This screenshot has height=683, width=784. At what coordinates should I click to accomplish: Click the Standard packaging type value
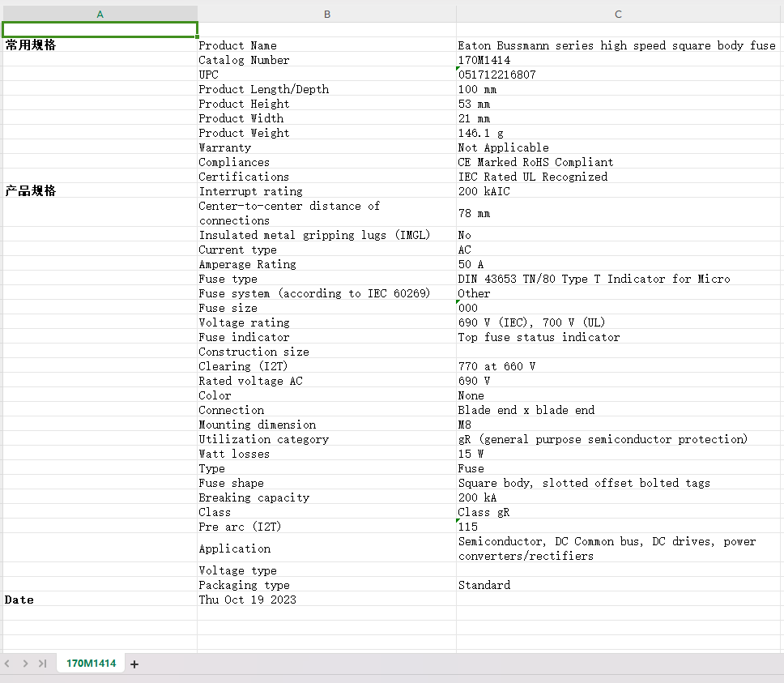[619, 585]
